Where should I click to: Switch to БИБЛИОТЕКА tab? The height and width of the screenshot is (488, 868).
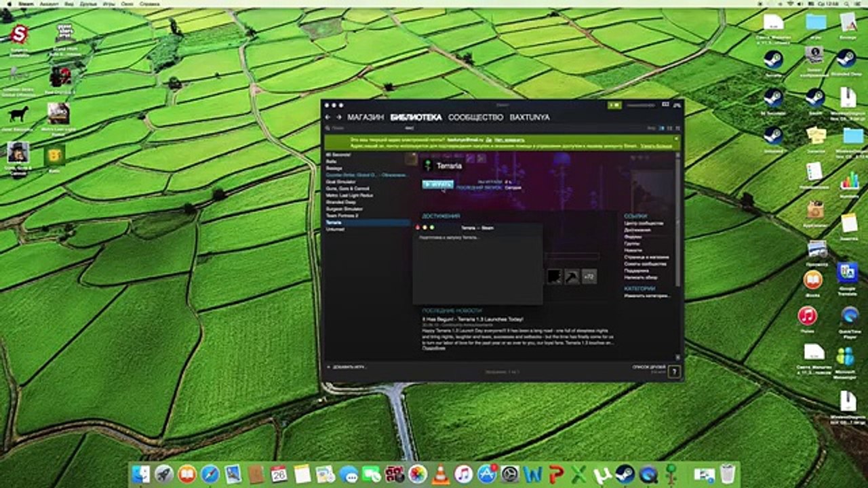pyautogui.click(x=416, y=117)
